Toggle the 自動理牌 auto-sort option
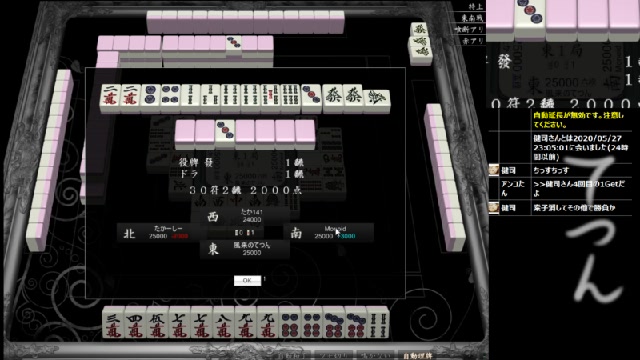Image resolution: width=640 pixels, height=360 pixels. pos(418,356)
